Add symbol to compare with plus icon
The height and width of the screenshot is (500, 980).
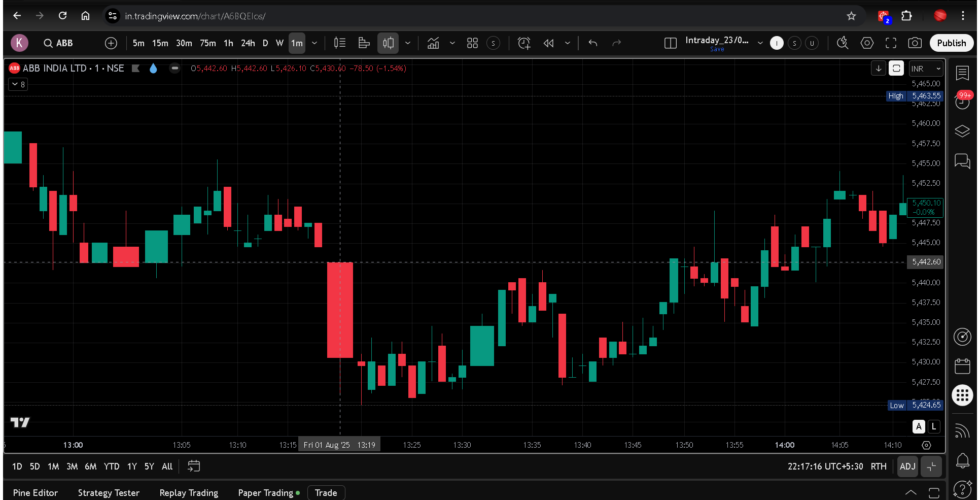click(111, 43)
